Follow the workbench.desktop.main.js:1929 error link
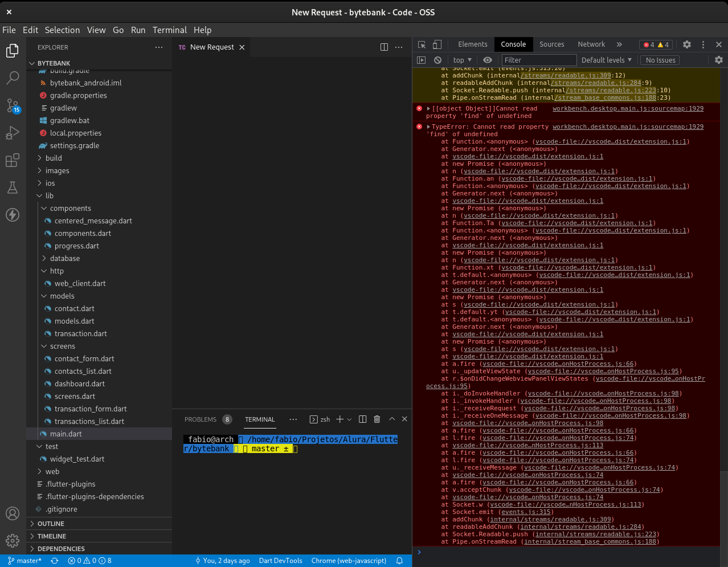The image size is (728, 567). [627, 108]
